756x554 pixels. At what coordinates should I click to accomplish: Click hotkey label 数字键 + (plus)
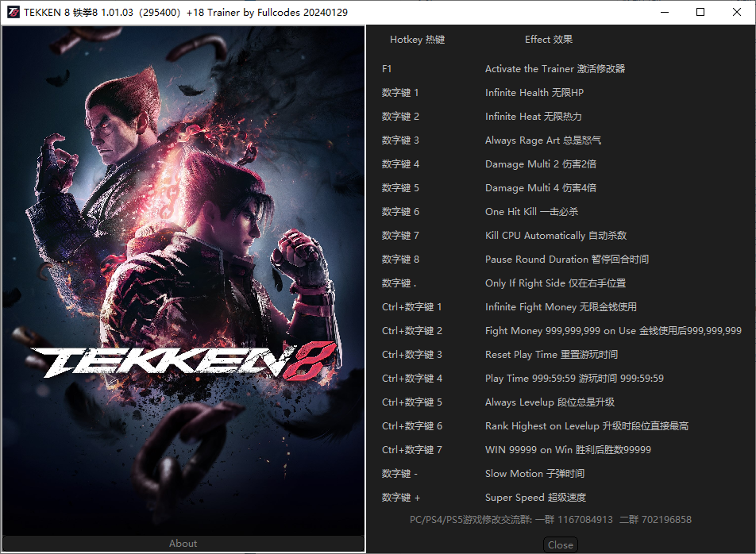pos(401,498)
